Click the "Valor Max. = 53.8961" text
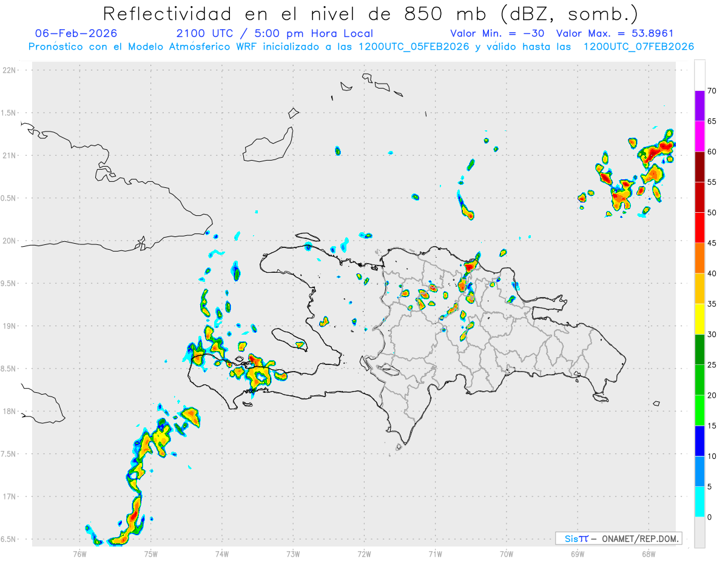Screen dimensions: 728x562 tap(615, 33)
